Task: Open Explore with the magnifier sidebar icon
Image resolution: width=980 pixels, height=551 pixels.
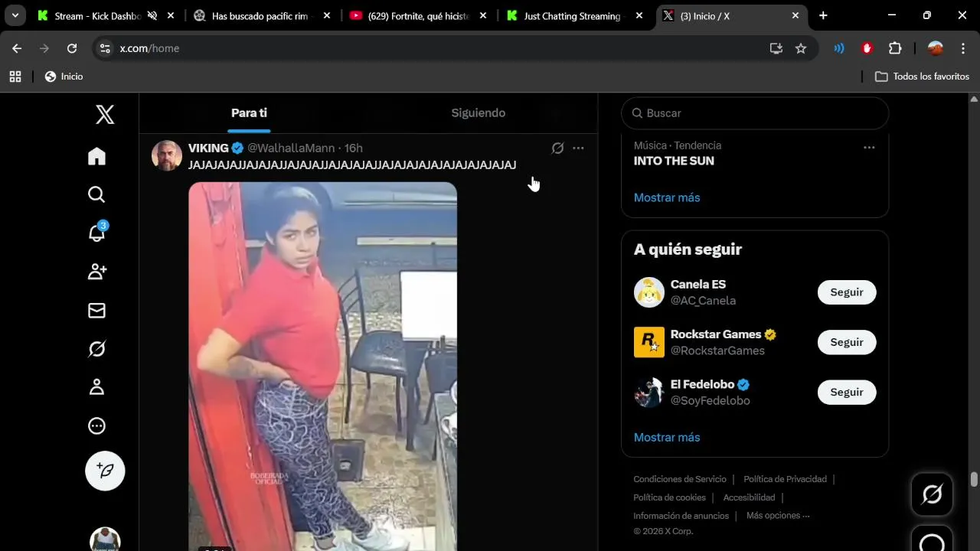Action: pyautogui.click(x=96, y=194)
